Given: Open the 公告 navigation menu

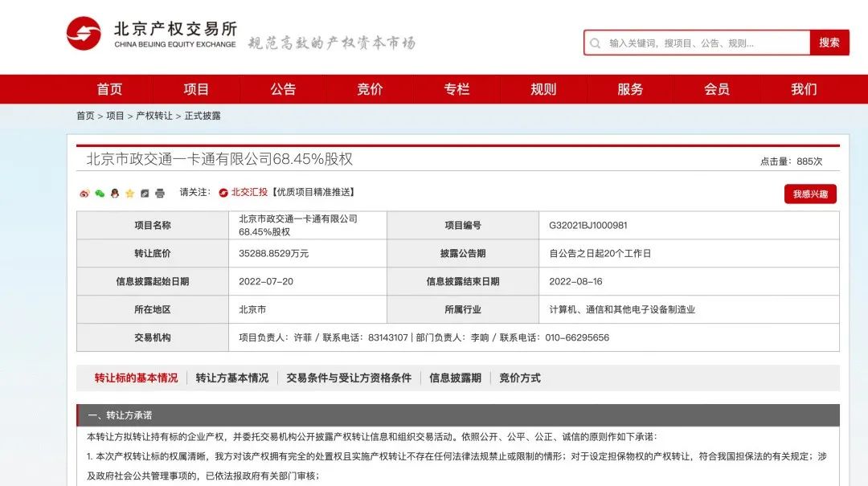Looking at the screenshot, I should click(283, 89).
